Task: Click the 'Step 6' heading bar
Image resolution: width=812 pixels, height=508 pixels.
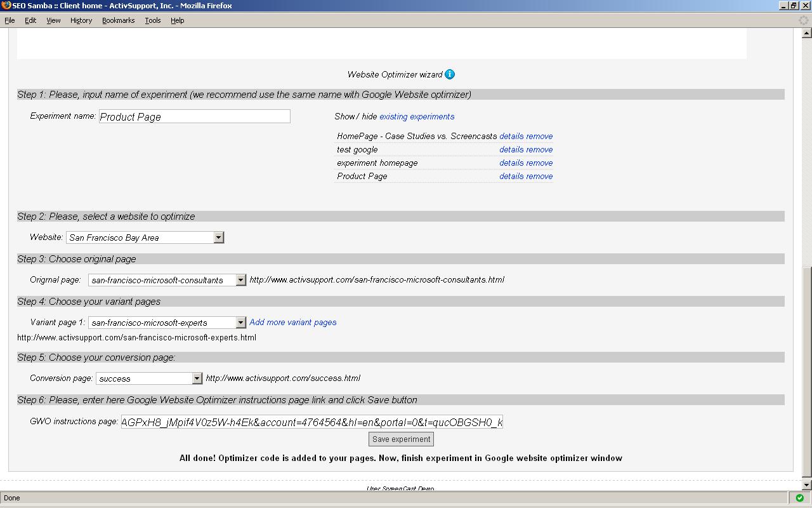Action: pyautogui.click(x=401, y=400)
